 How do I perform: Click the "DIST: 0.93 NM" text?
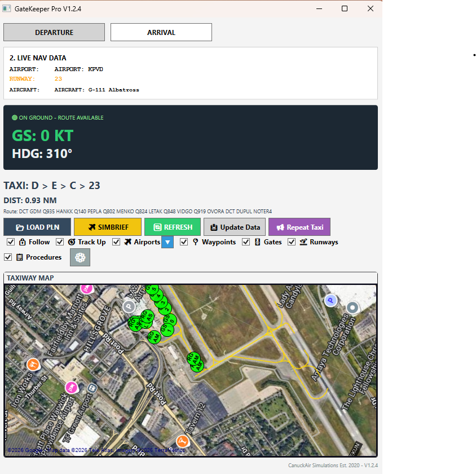[30, 200]
